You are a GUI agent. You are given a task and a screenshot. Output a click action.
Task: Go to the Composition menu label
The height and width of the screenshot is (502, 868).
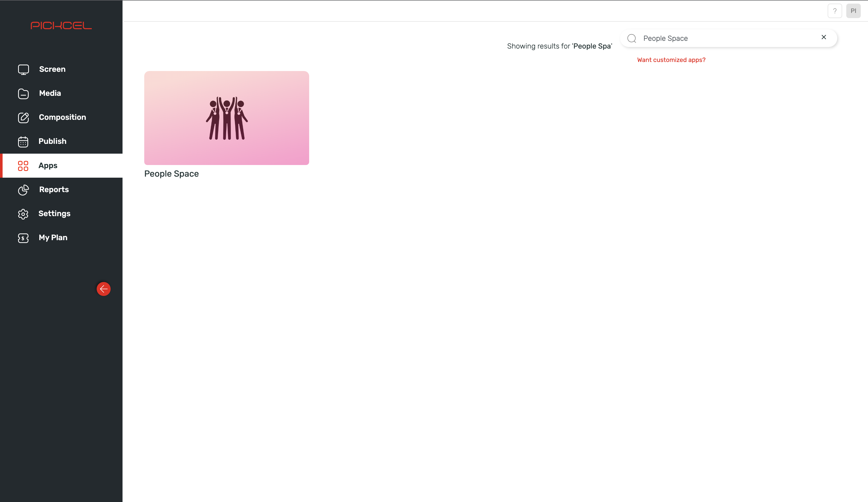click(x=62, y=117)
